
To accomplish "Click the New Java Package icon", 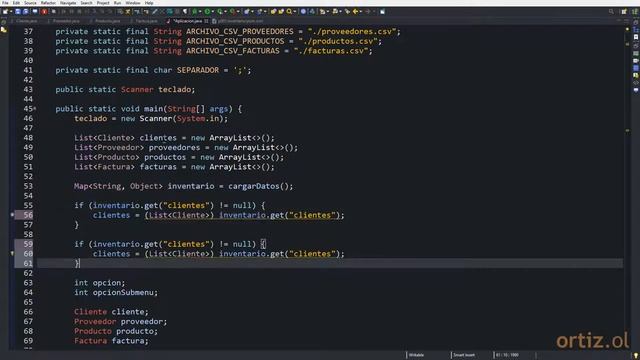I will coord(247,11).
